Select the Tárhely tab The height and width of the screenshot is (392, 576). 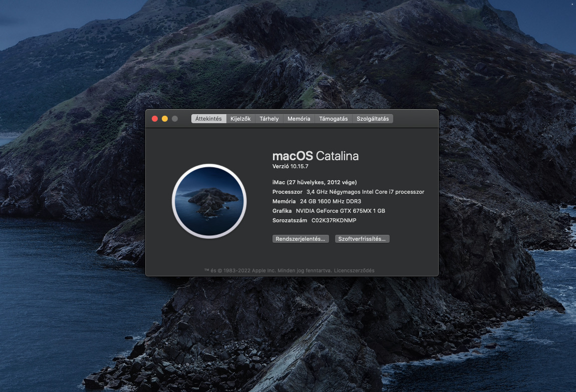coord(269,119)
